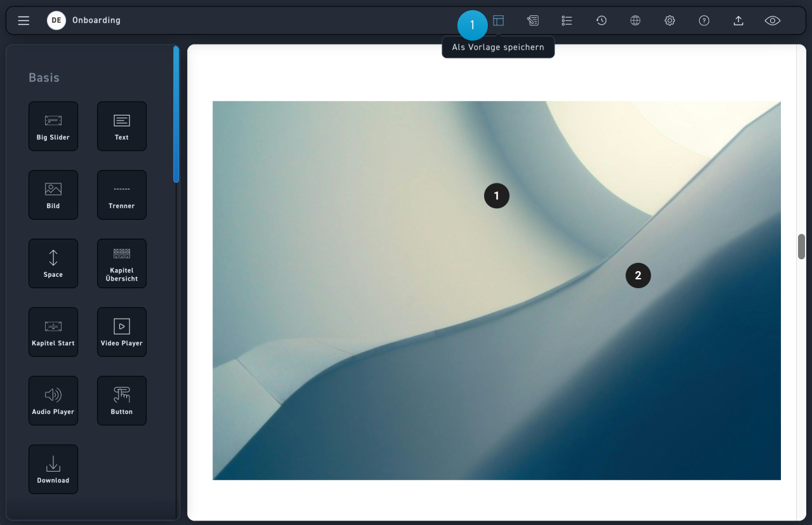Screen dimensions: 812x525
Task: Insert the Video Player block
Action: (x=122, y=332)
